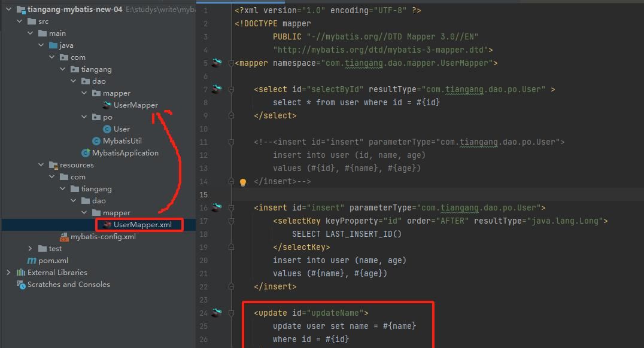Open mybatis-config.xml from resources
Image resolution: width=644 pixels, height=348 pixels.
coord(103,236)
